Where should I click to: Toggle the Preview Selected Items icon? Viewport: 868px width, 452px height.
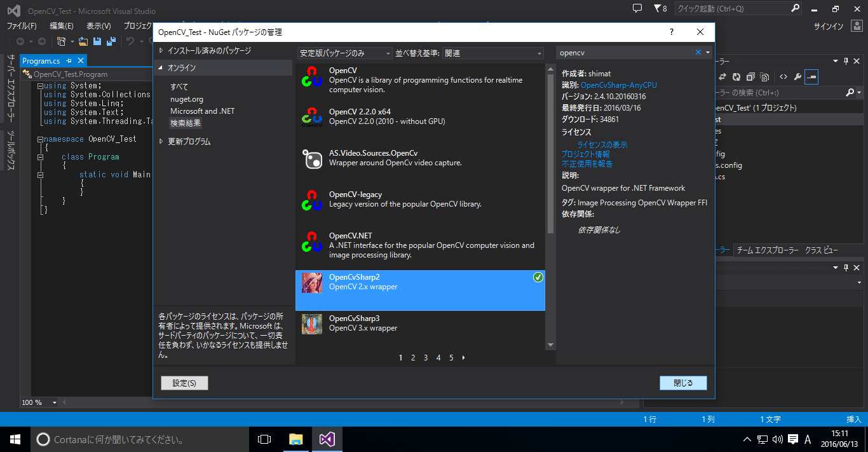(x=811, y=77)
